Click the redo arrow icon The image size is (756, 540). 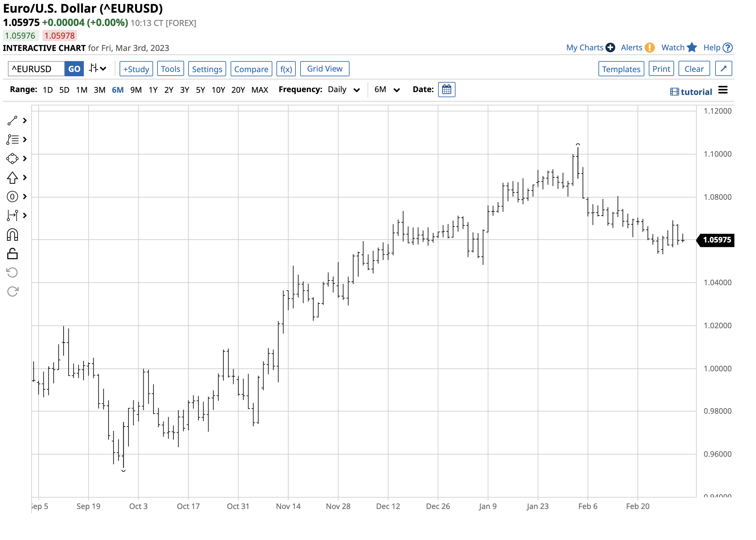[12, 292]
